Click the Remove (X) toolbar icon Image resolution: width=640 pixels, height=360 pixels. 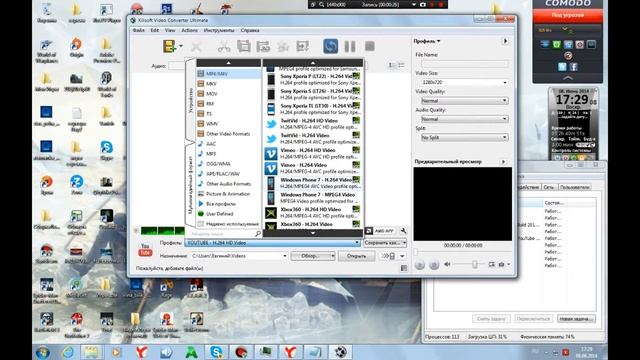[x=196, y=47]
